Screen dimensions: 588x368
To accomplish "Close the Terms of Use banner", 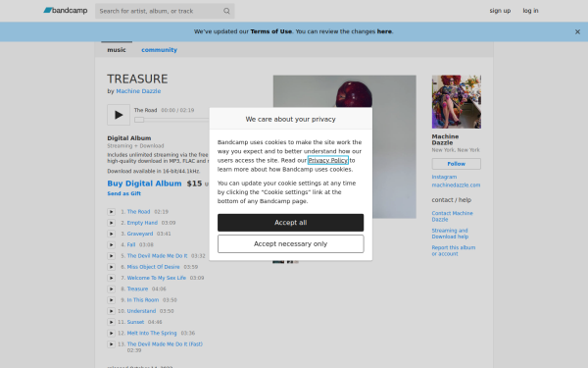I will tap(577, 32).
